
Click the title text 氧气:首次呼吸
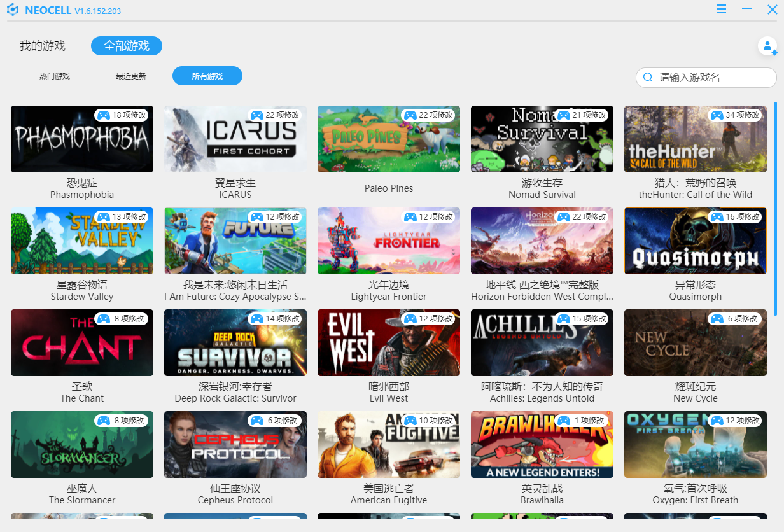(x=696, y=489)
